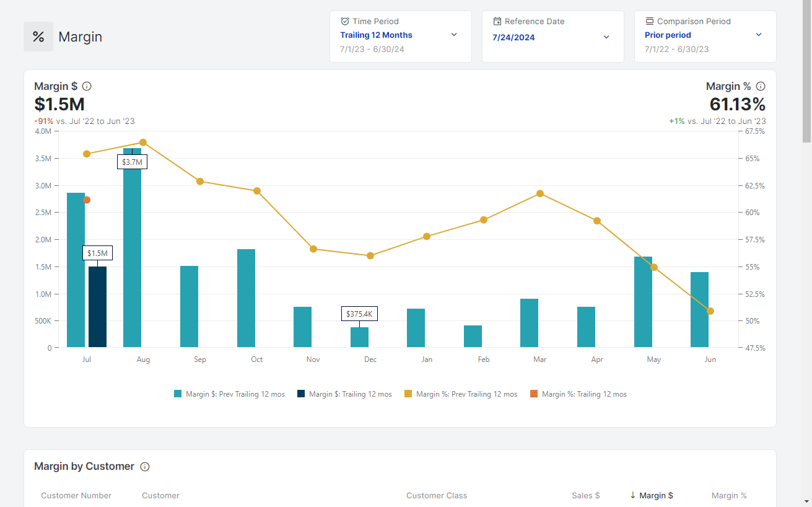Toggle Margin %: Prev Trailing 12 mos legend

tap(460, 394)
